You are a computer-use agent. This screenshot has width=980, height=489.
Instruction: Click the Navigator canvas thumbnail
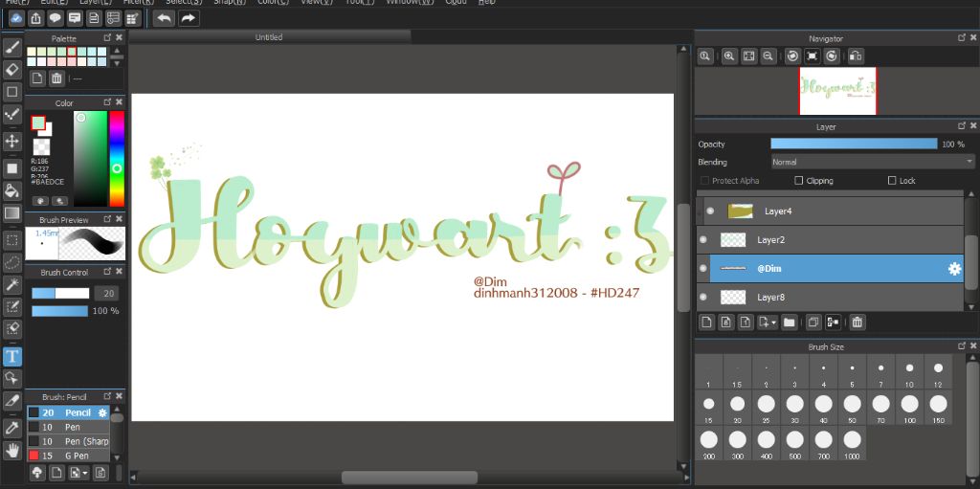pos(837,91)
